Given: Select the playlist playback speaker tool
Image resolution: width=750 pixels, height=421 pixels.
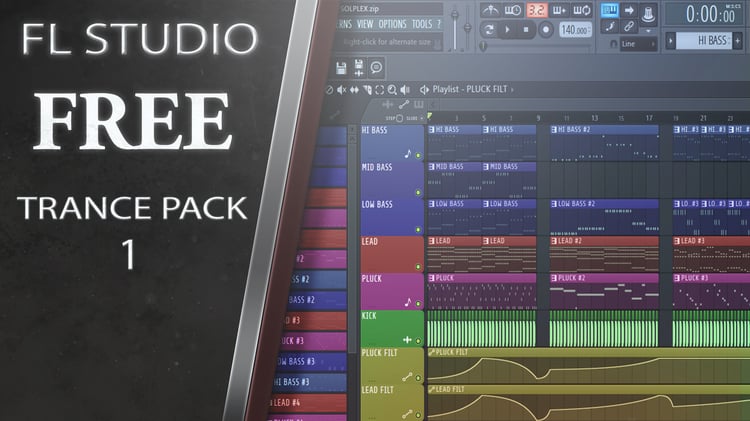Looking at the screenshot, I should [x=405, y=90].
